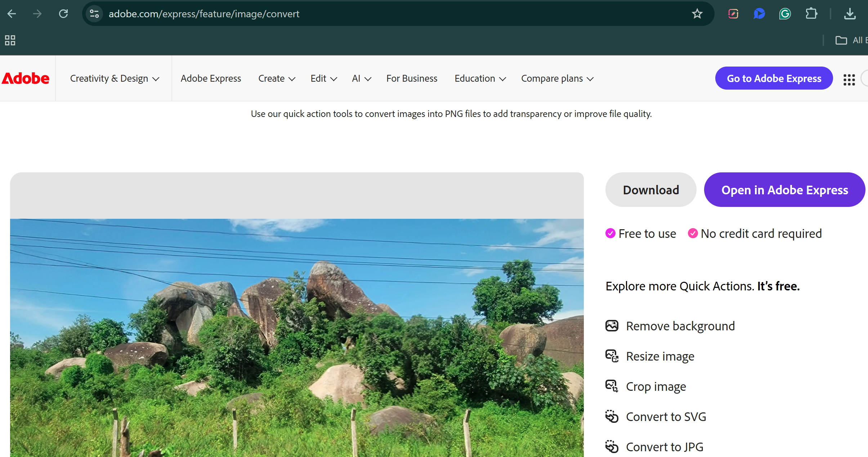
Task: Click the Convert to JPG icon
Action: (612, 447)
